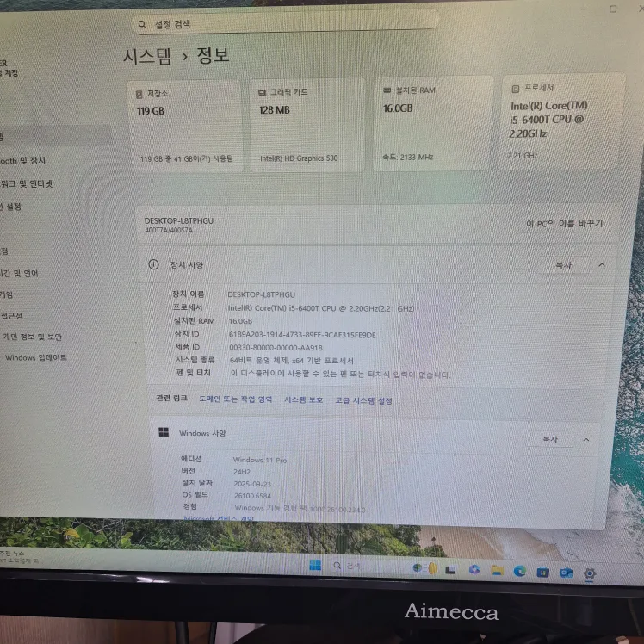This screenshot has height=644, width=644.
Task: Select device ID value 61B9A203-1914-4733
Action: coord(302,335)
